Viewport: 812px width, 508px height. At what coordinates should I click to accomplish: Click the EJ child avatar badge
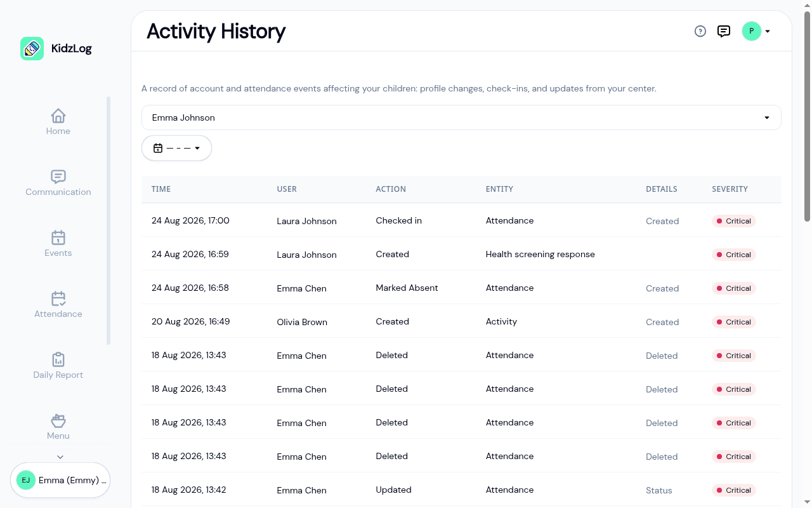26,480
